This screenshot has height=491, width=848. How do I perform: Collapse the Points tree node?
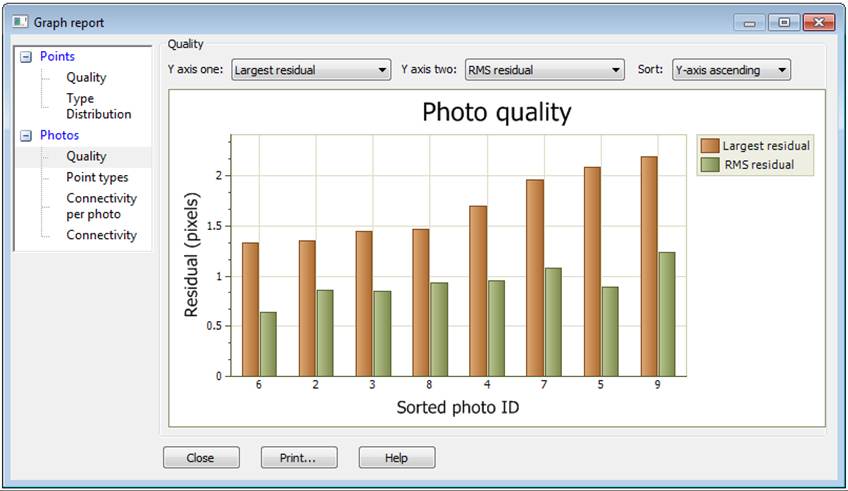[x=26, y=57]
